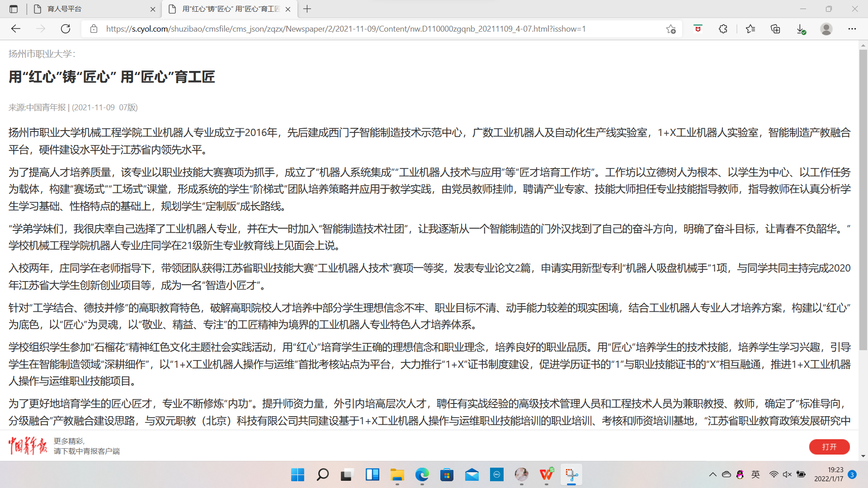Click the browser profile avatar
This screenshot has height=488, width=868.
point(826,29)
